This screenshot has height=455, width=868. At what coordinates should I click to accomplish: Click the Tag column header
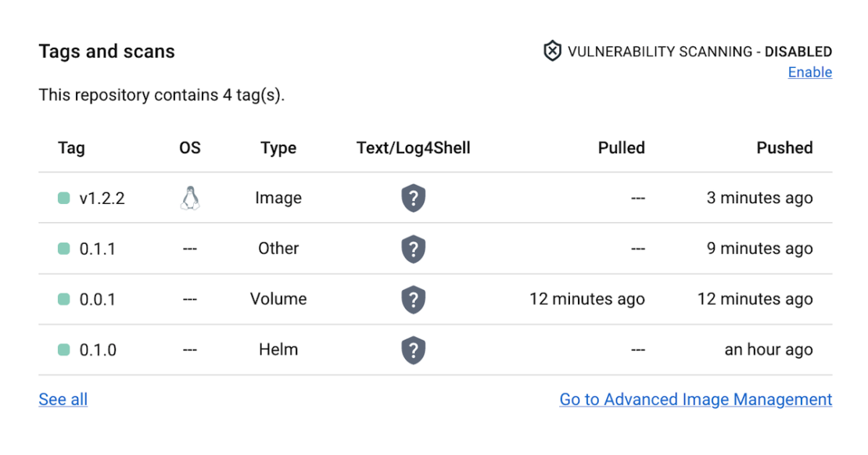tap(71, 148)
